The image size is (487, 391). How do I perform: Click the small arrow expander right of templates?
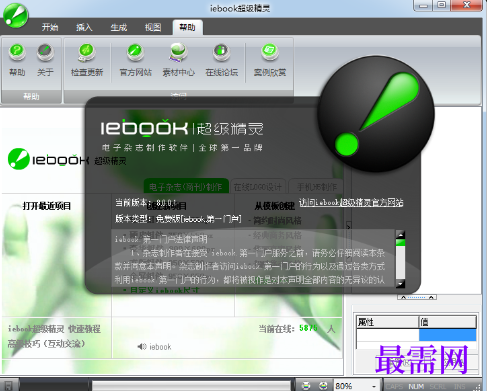tap(348, 226)
